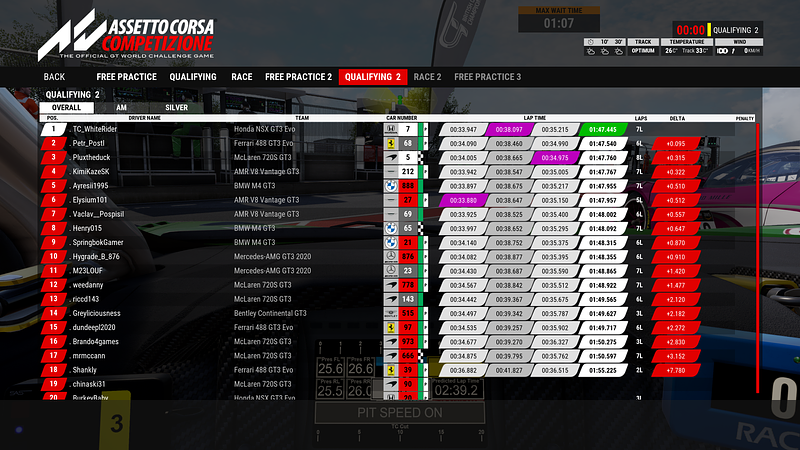
Task: Click the purple sector time 00:34.975
Action: (555, 158)
